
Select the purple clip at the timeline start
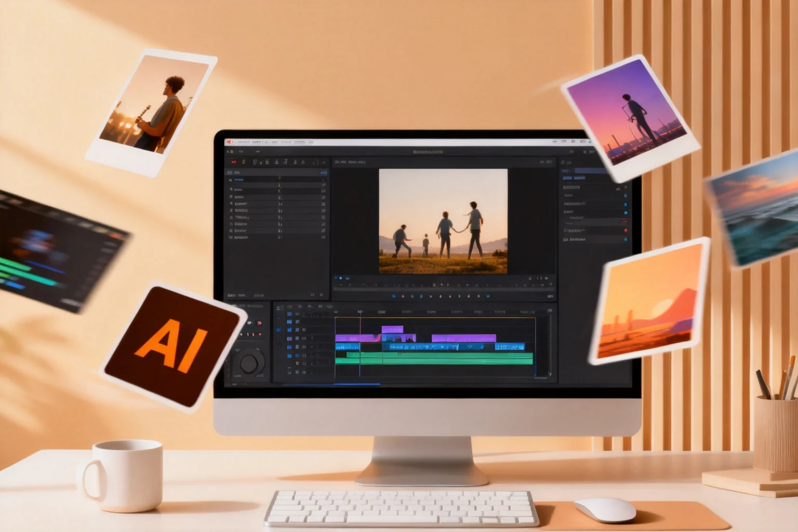358,338
